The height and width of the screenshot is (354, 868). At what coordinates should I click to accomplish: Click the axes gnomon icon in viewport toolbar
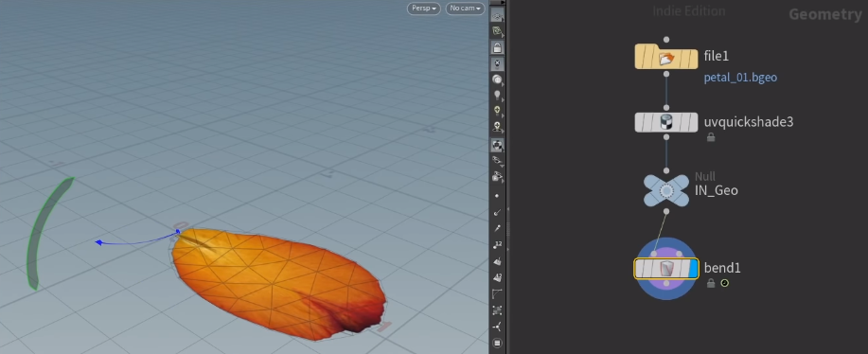click(497, 327)
